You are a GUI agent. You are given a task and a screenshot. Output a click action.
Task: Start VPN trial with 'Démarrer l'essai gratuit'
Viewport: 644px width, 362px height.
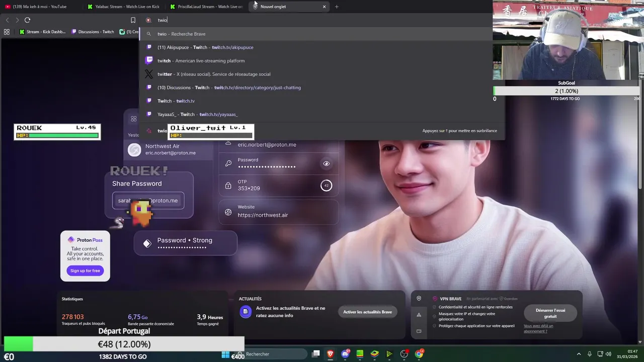550,313
